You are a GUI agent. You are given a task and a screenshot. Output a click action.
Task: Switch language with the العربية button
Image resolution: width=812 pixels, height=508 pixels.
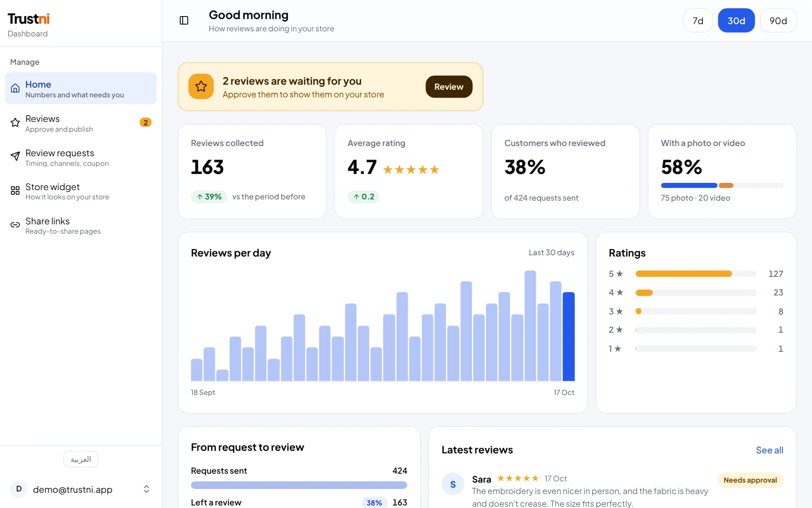[x=81, y=459]
